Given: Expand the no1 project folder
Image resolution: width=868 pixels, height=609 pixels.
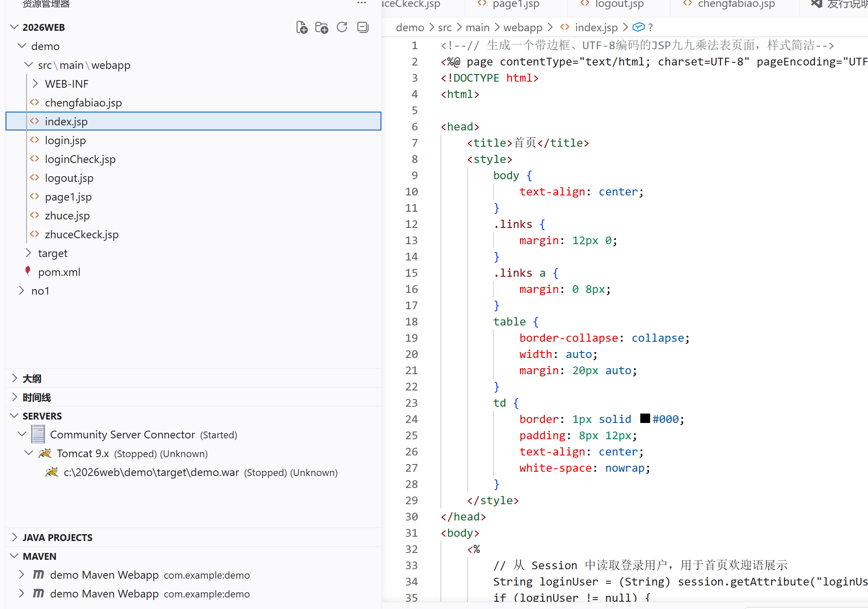Looking at the screenshot, I should (x=22, y=290).
